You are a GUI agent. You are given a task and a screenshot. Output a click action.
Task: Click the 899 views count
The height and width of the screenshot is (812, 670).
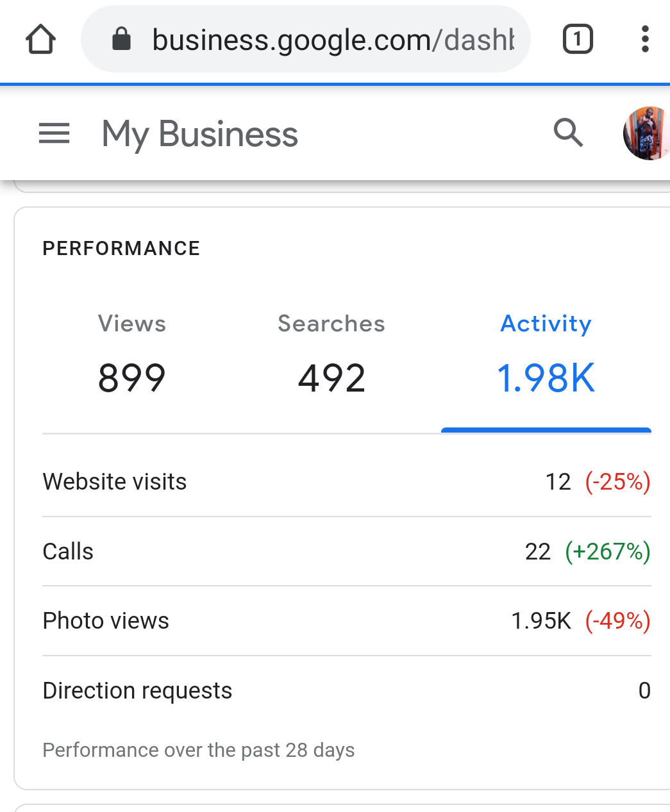click(131, 378)
